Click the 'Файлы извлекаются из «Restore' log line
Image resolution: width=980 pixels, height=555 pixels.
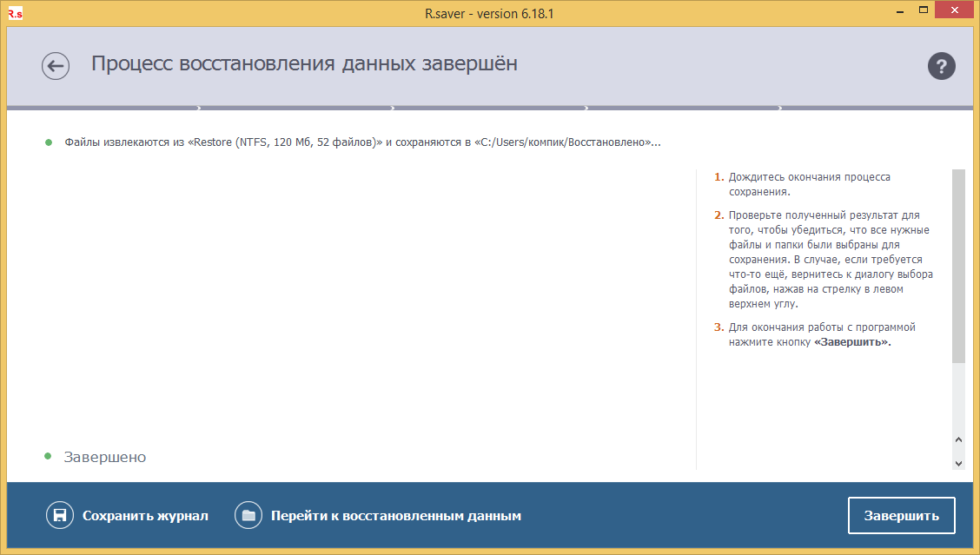coord(362,142)
